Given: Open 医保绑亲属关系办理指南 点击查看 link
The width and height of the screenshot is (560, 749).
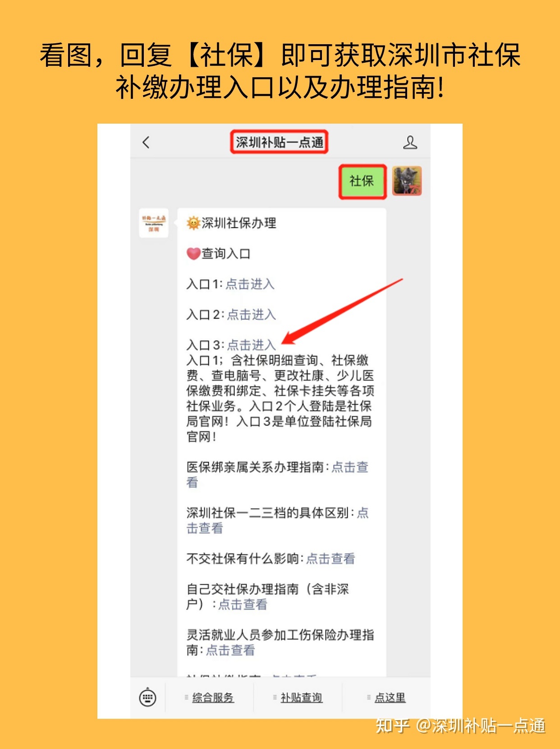Looking at the screenshot, I should pos(277,475).
